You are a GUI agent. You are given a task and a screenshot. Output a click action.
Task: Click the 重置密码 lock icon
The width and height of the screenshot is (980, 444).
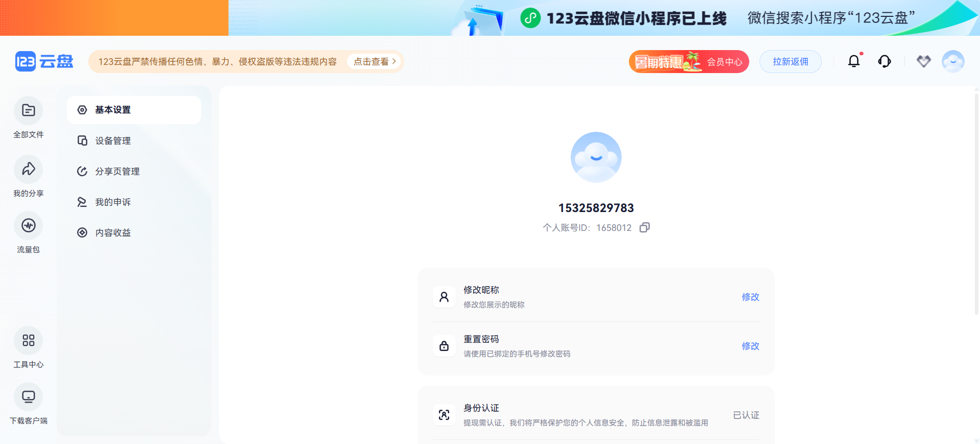coord(444,346)
